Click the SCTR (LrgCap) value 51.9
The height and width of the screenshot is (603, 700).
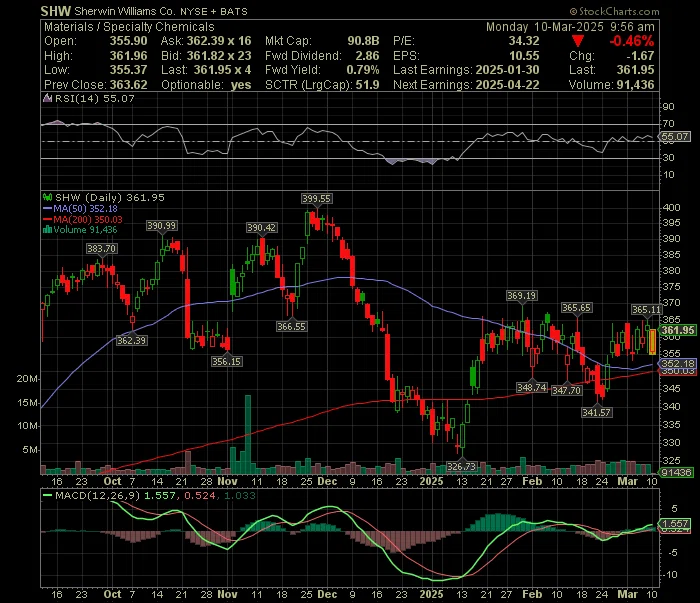[367, 85]
